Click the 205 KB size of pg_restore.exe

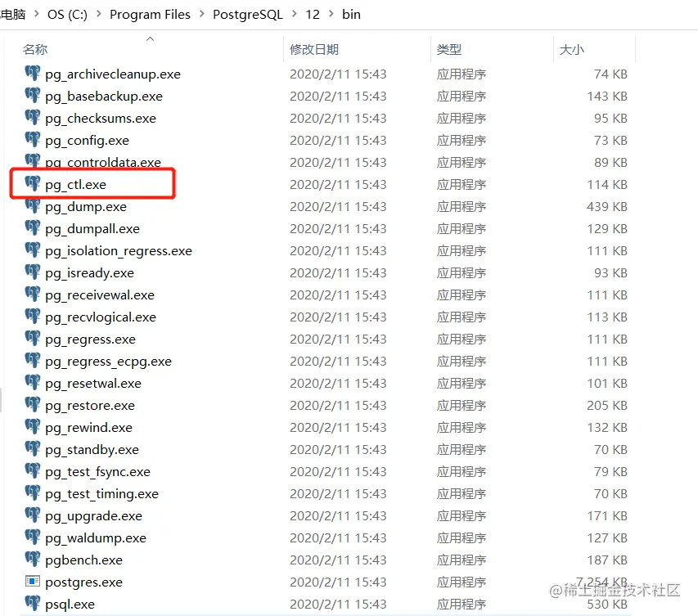click(x=606, y=406)
